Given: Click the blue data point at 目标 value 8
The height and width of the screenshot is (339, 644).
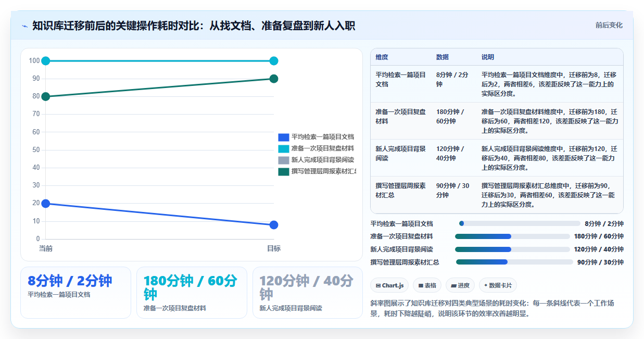Looking at the screenshot, I should (274, 225).
